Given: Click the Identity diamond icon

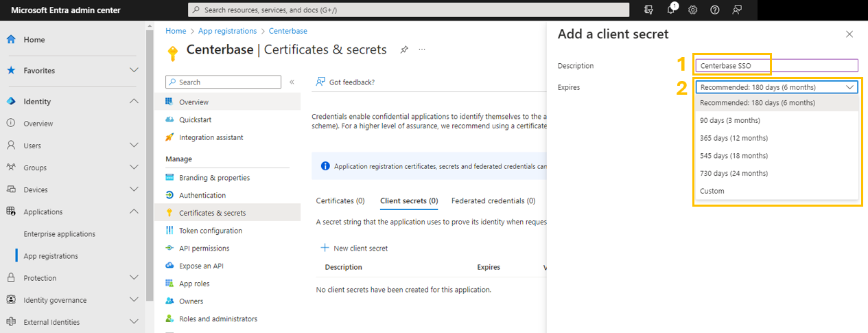Looking at the screenshot, I should pyautogui.click(x=11, y=101).
